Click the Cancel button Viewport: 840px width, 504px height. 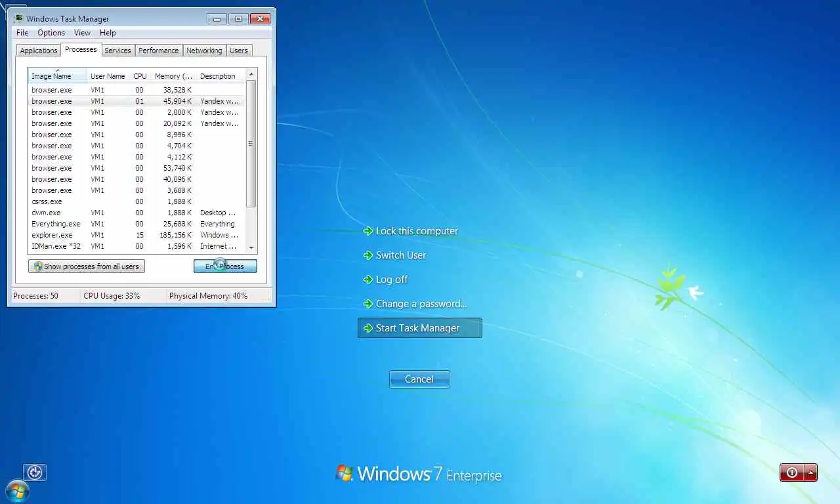point(419,379)
